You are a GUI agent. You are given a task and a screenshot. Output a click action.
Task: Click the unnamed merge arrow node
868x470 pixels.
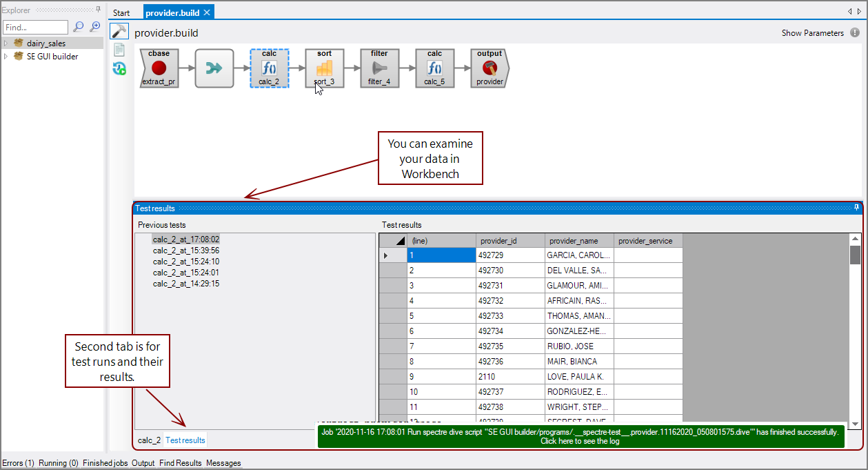tap(214, 68)
